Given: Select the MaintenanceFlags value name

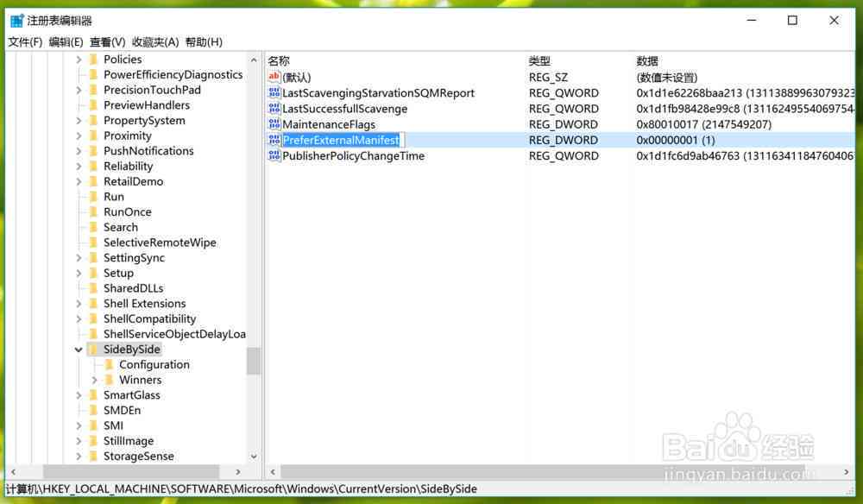Looking at the screenshot, I should click(329, 124).
